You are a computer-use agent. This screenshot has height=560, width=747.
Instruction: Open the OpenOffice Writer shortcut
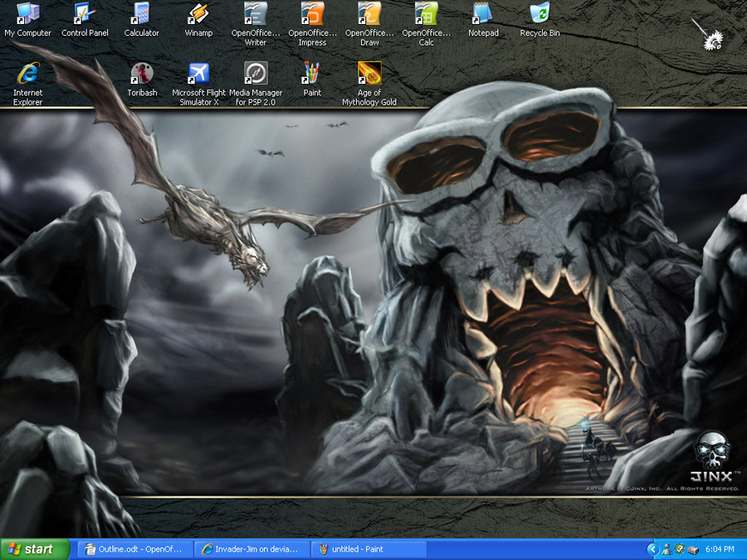point(256,24)
